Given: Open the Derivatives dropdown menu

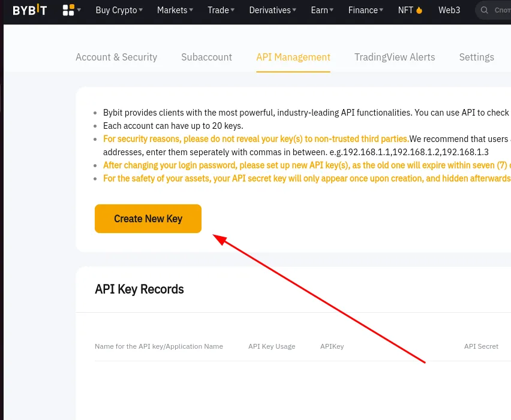Looking at the screenshot, I should click(273, 10).
